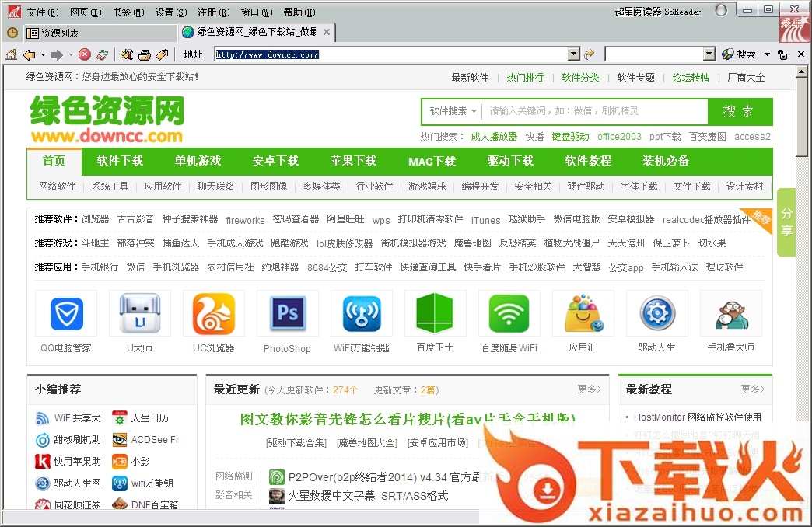Click the green 搜索 button
Image resolution: width=812 pixels, height=527 pixels.
pos(740,111)
